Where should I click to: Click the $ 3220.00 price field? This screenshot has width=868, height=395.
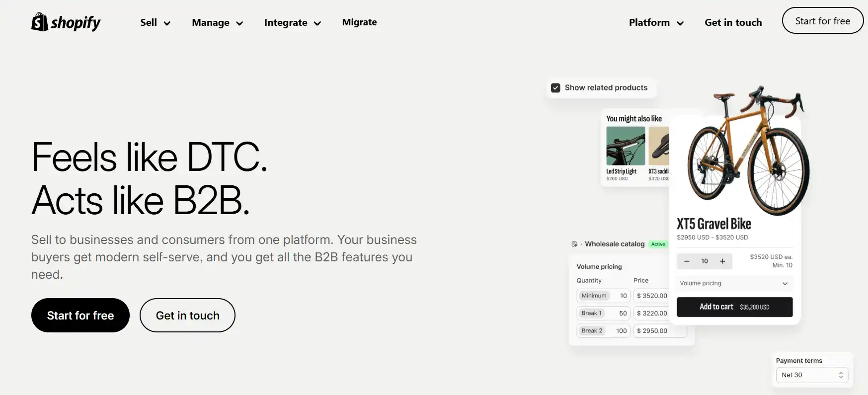click(x=651, y=314)
